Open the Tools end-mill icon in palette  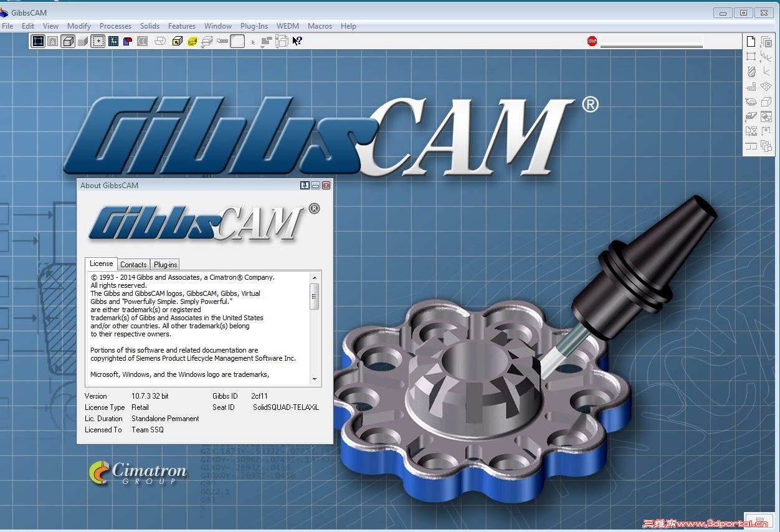[751, 72]
